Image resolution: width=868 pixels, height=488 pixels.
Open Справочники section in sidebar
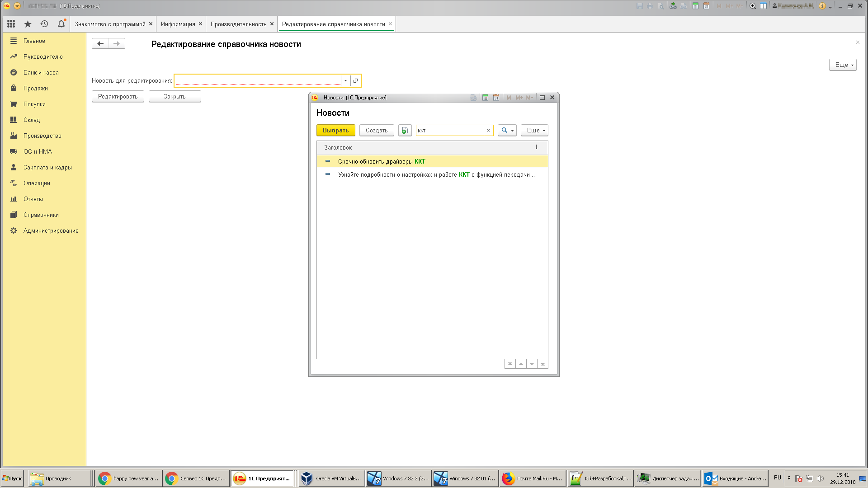tap(41, 215)
